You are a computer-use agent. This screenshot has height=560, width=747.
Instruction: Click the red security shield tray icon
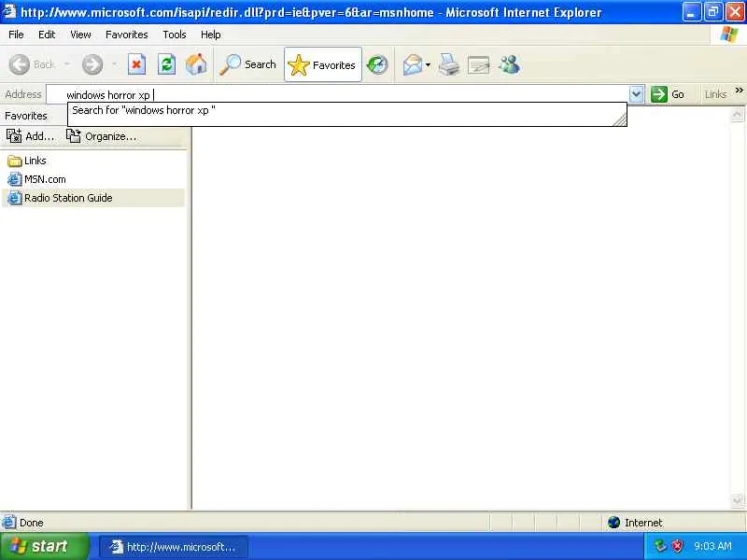[x=678, y=546]
